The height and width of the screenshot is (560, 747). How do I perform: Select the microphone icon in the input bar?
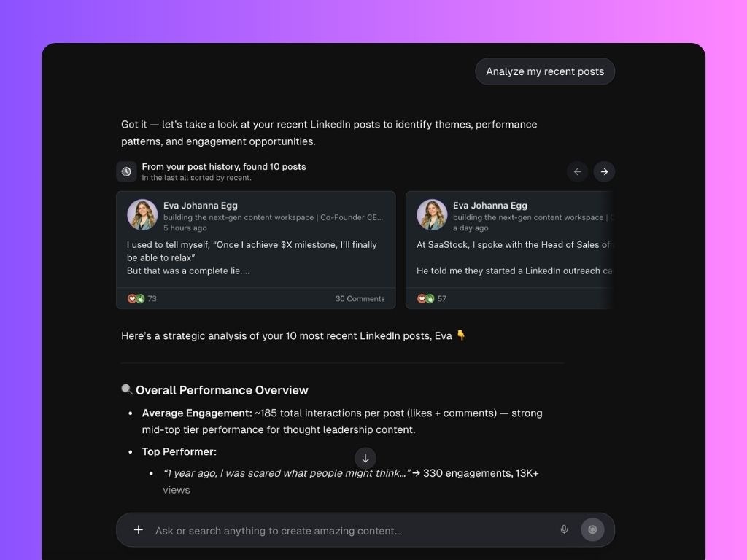(564, 530)
